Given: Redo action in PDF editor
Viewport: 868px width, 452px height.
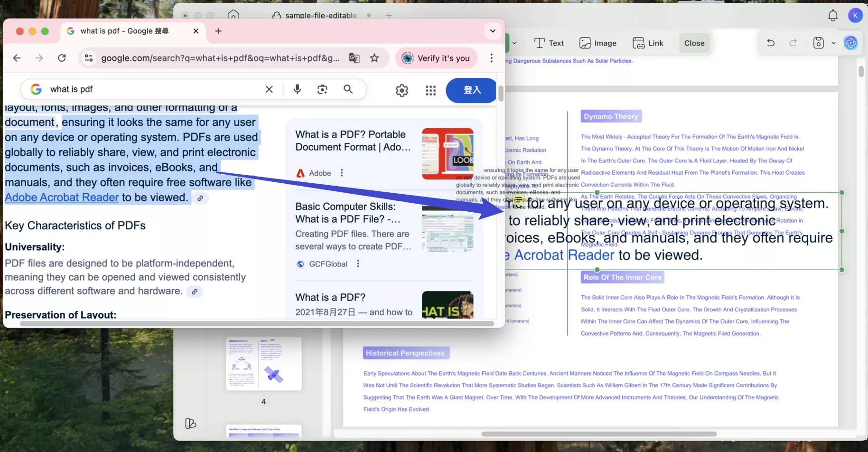Looking at the screenshot, I should point(793,43).
